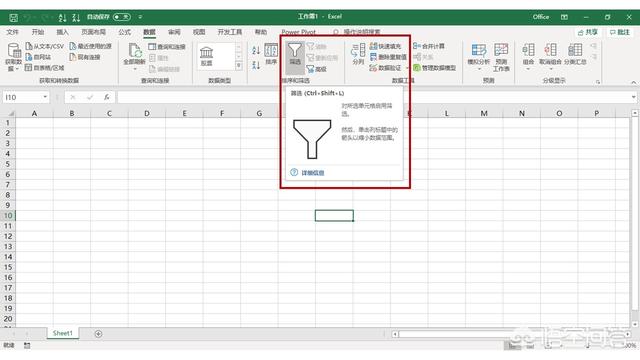The height and width of the screenshot is (360, 640).
Task: Click 查询和连接 (Queries & Connections) icon
Action: point(152,47)
